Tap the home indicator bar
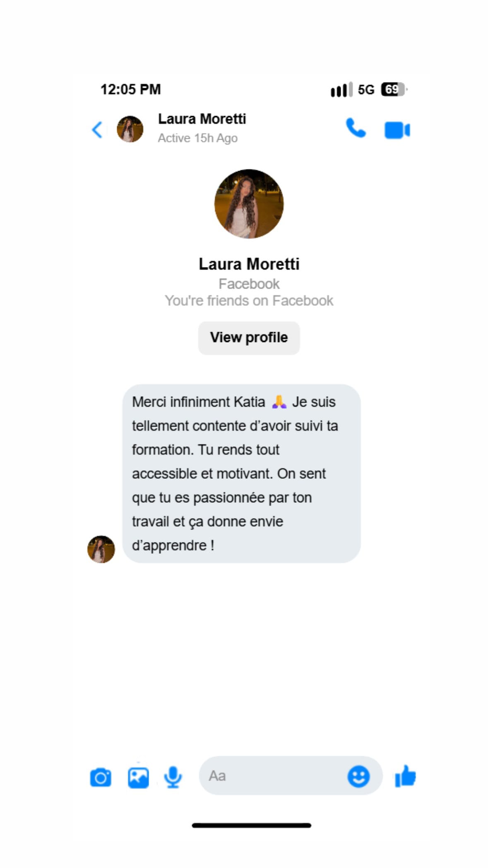 coord(251,825)
